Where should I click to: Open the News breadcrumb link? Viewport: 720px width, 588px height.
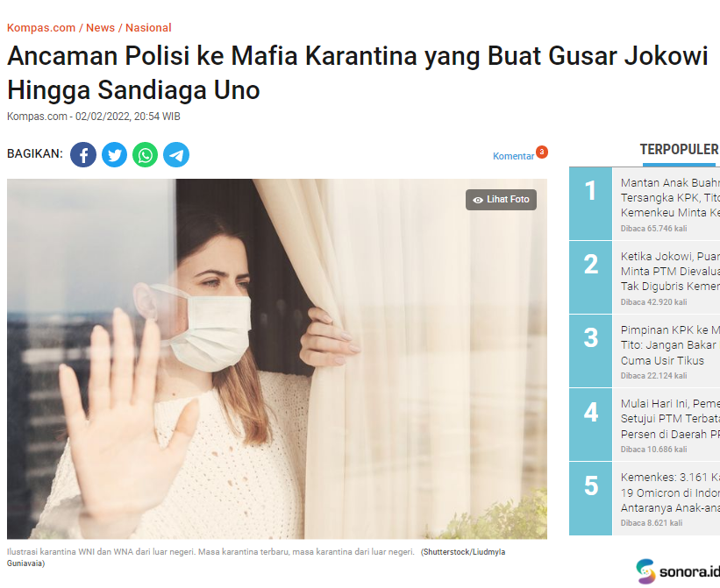100,27
